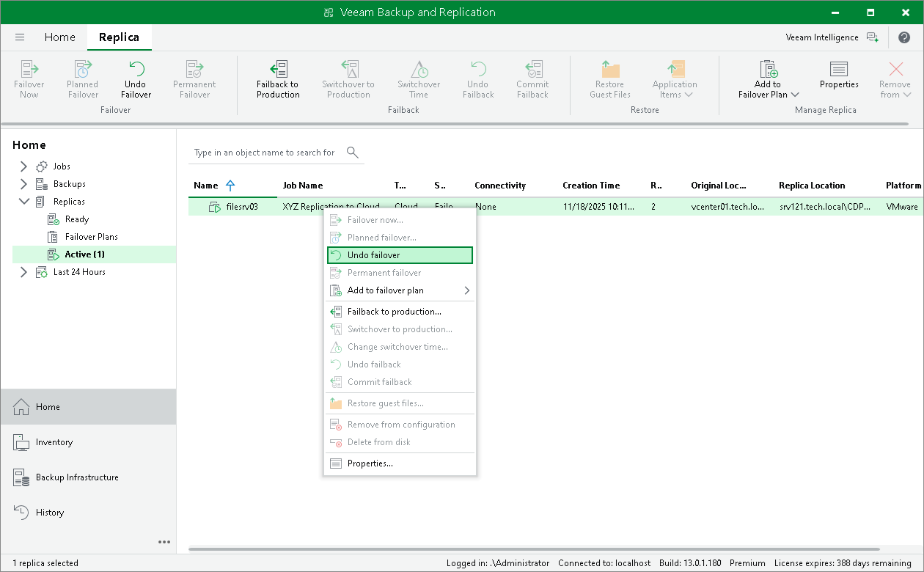
Task: Expand the Jobs tree node
Action: pyautogui.click(x=23, y=166)
